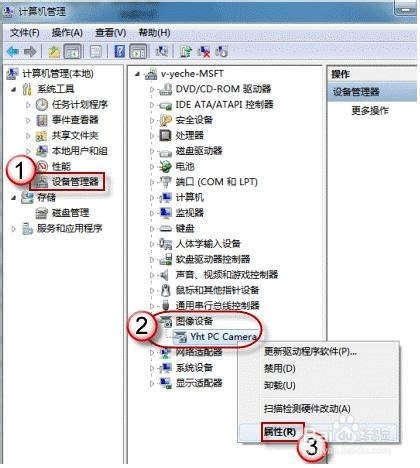Screen dimensions: 420x468
Task: Choose 属性(R) in the context menu
Action: 280,432
